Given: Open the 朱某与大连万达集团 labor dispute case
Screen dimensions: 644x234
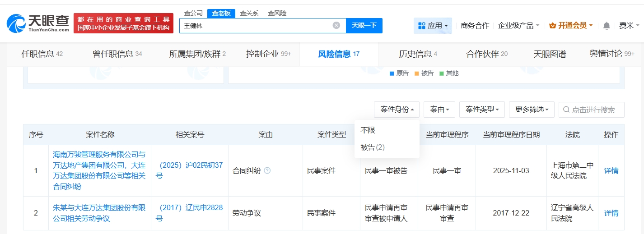Looking at the screenshot, I should [99, 213].
